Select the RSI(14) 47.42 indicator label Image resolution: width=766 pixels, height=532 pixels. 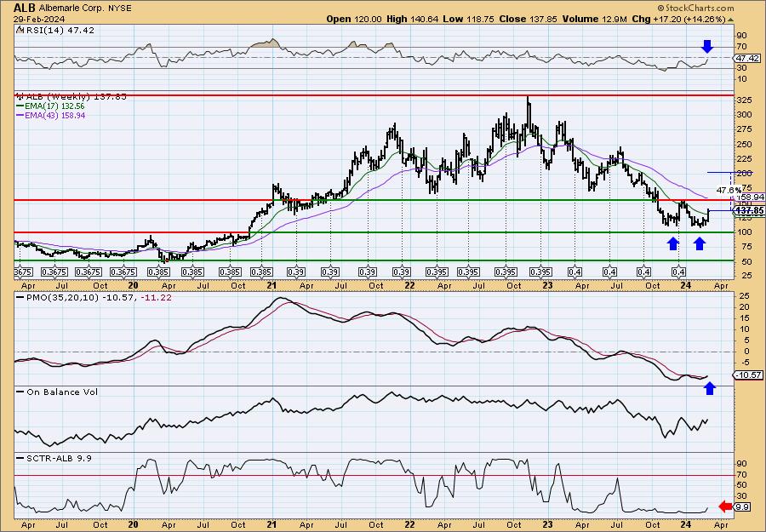pyautogui.click(x=55, y=30)
